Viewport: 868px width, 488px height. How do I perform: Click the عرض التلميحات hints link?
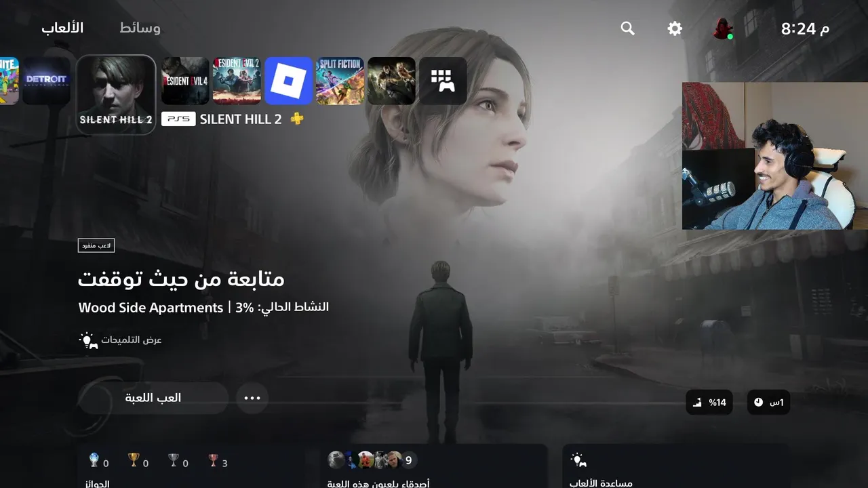132,340
